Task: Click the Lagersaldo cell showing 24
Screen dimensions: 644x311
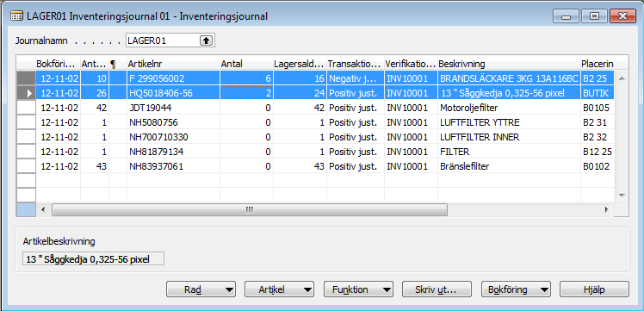Action: 300,93
